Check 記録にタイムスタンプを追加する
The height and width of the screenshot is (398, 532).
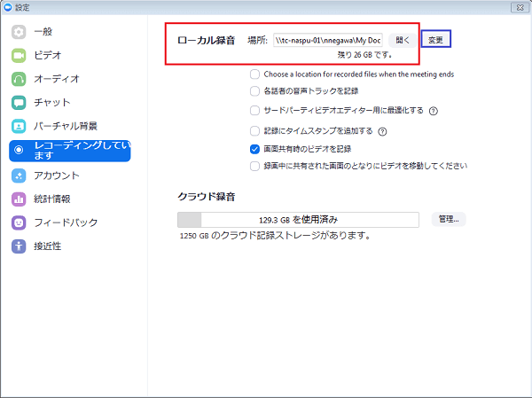pos(254,131)
